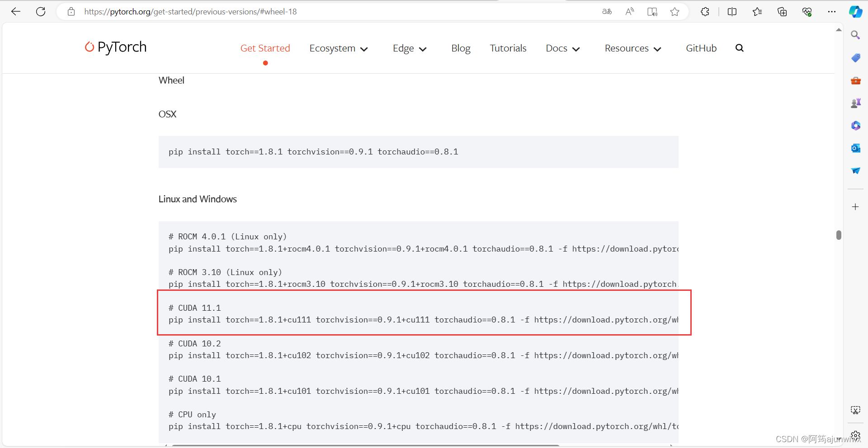Open the Favorites list icon
Screen dimensions: 868x448
pyautogui.click(x=757, y=12)
